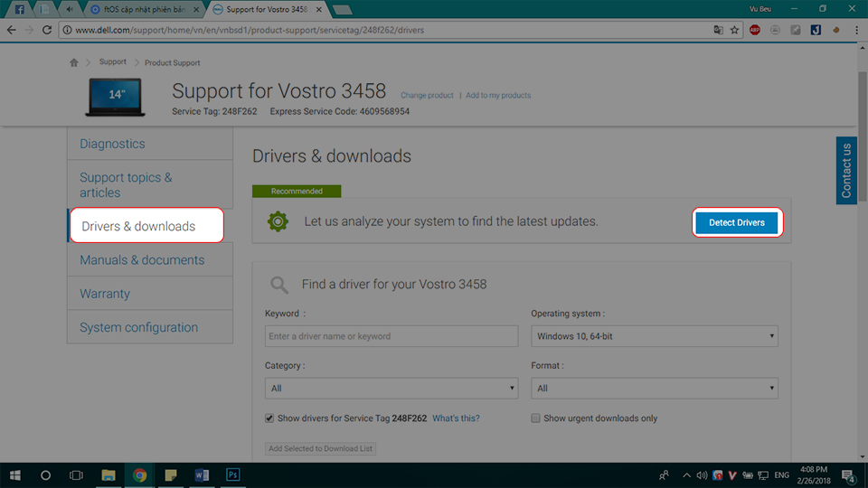Expand the Operating system dropdown
This screenshot has width=868, height=488.
tap(655, 336)
